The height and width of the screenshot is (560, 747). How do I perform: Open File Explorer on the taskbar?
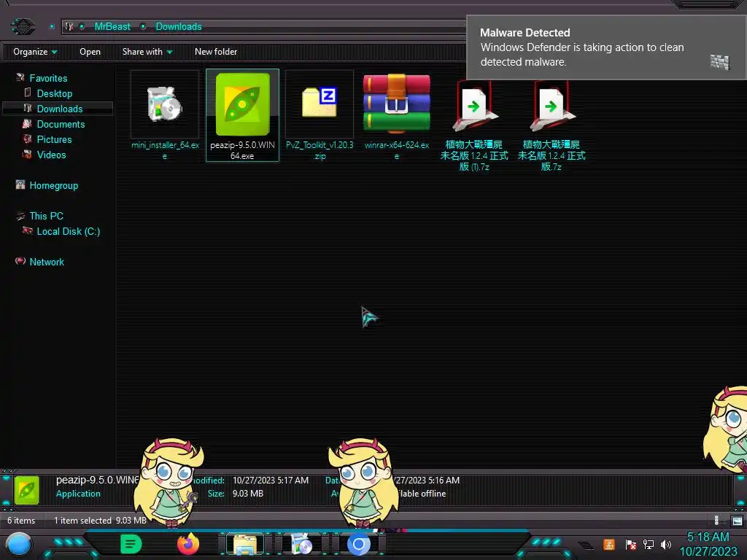point(245,544)
